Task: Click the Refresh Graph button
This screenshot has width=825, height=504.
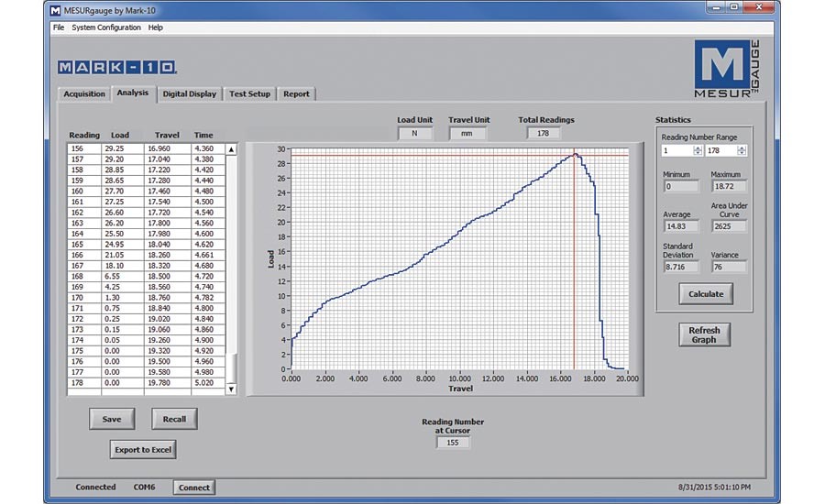Action: click(704, 335)
